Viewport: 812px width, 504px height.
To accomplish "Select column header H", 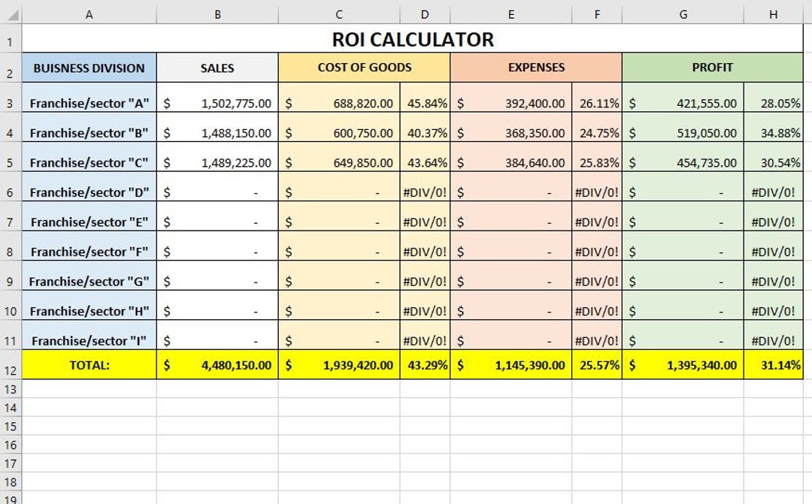I will pos(773,14).
